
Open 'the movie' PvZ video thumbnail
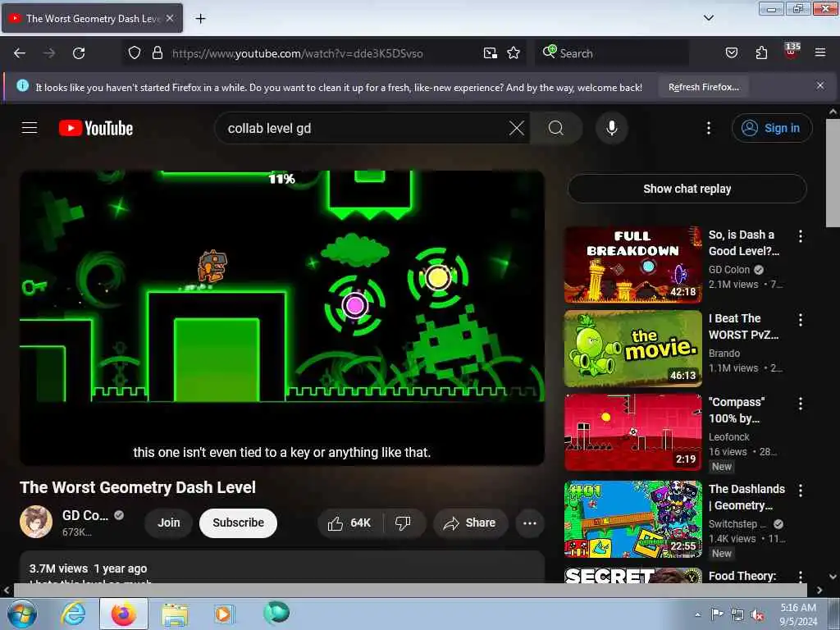(632, 348)
